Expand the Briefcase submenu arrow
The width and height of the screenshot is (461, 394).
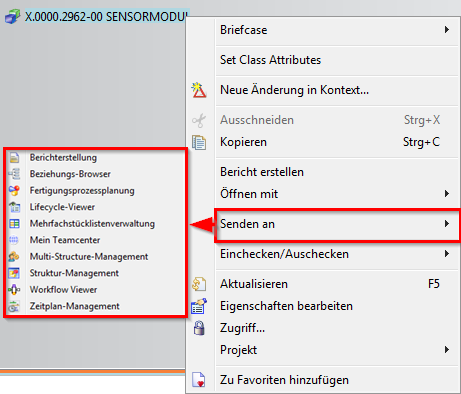click(x=447, y=30)
